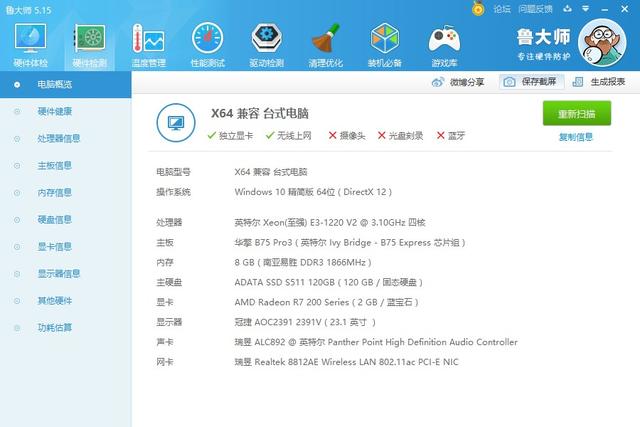Select 硬件检测 hardware detection icon
The height and width of the screenshot is (427, 640).
coord(89,44)
